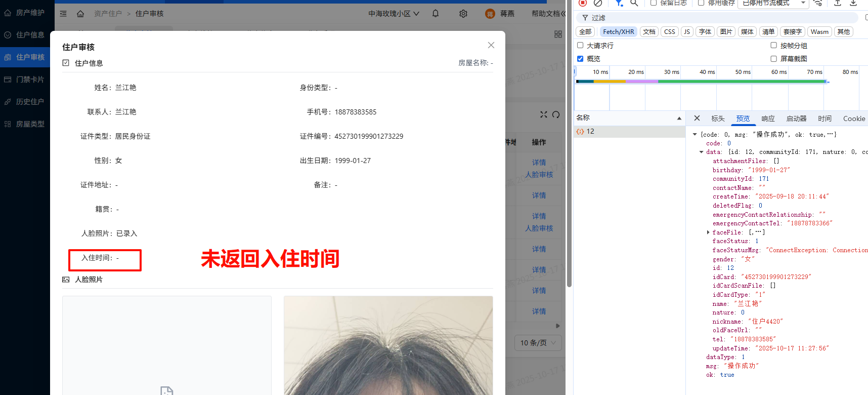Viewport: 868px width, 395px height.
Task: Open 住户信息 sidebar item
Action: click(x=25, y=35)
